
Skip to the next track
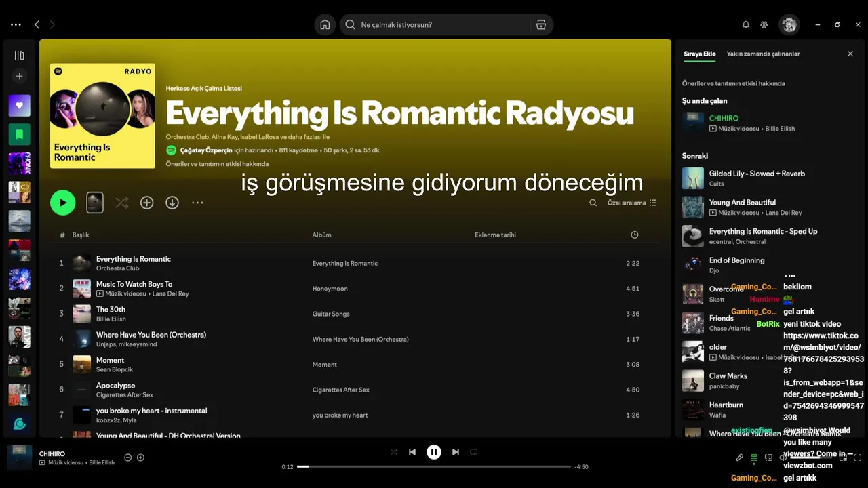456,452
